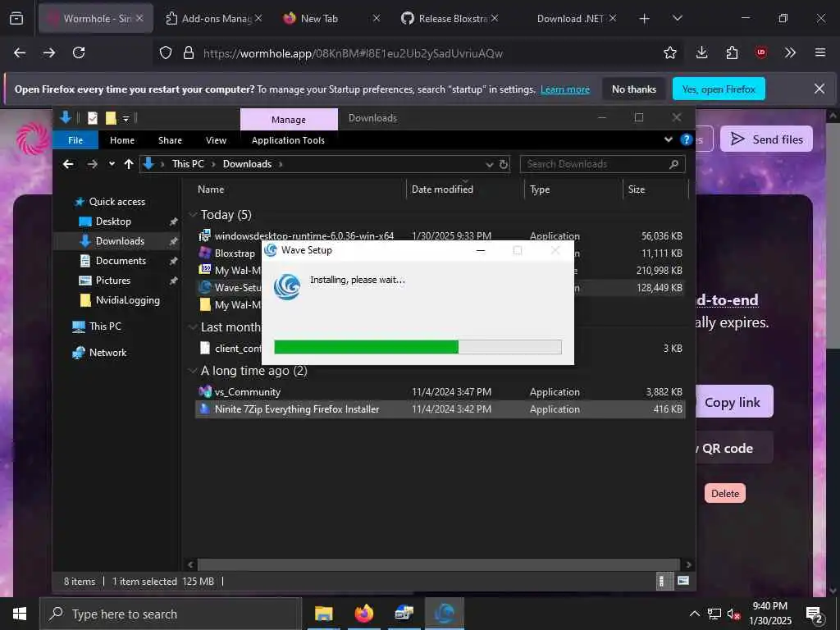Open Firefox View recent browsing
The image size is (840, 630).
[16, 18]
